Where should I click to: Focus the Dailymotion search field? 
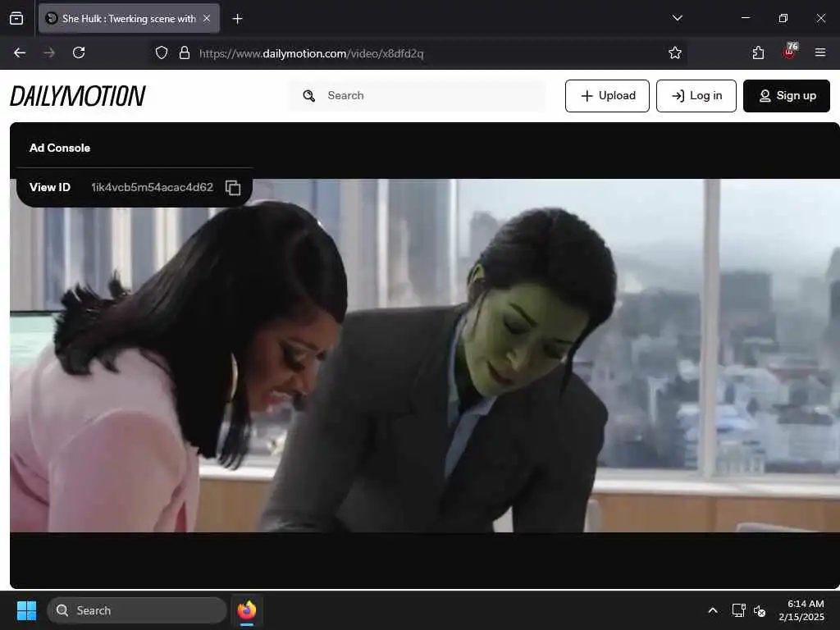pyautogui.click(x=417, y=96)
